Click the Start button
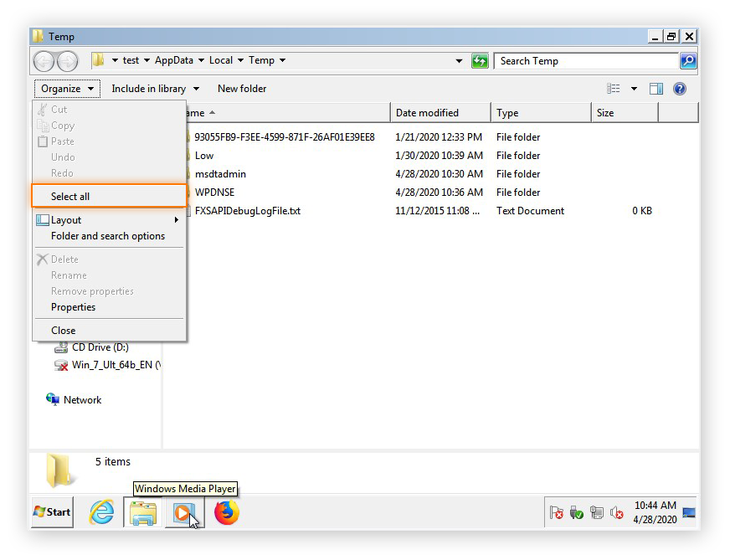Viewport: 730px width, 560px height. 50,511
